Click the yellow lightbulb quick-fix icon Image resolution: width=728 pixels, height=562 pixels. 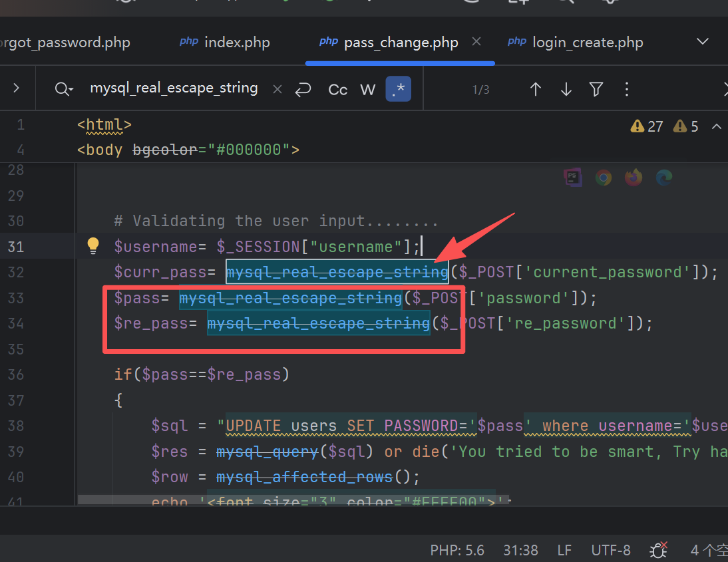pyautogui.click(x=93, y=245)
